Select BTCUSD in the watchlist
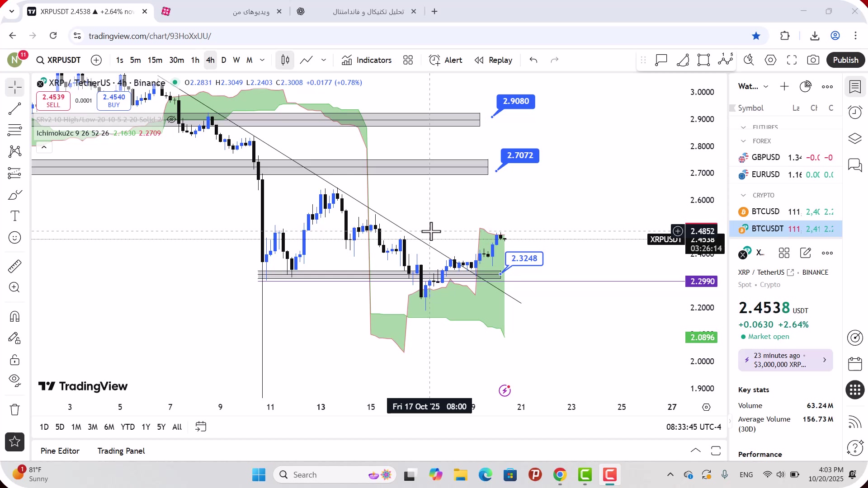Image resolution: width=868 pixels, height=488 pixels. pos(786,211)
